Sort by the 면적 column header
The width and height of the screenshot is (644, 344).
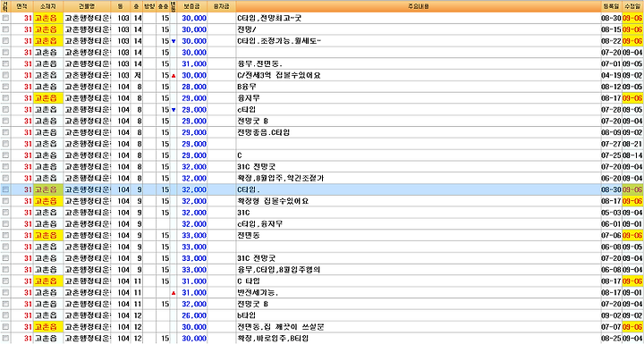tap(21, 6)
